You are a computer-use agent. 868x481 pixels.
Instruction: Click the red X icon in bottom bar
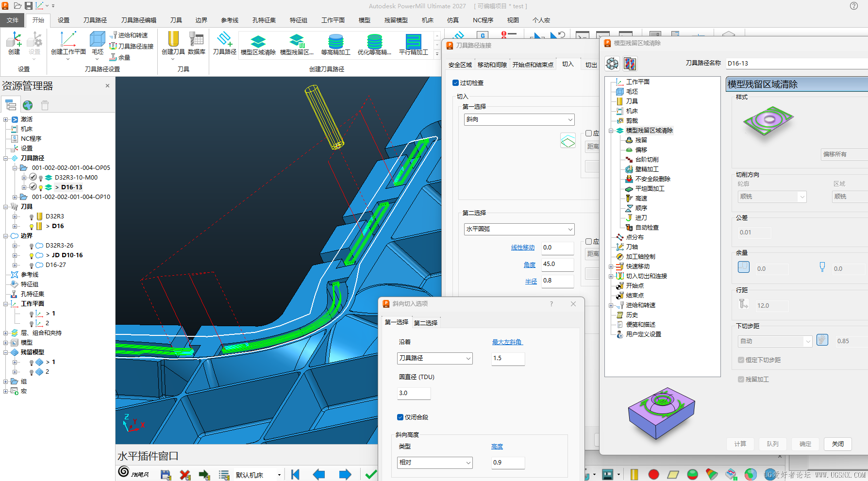[x=185, y=475]
